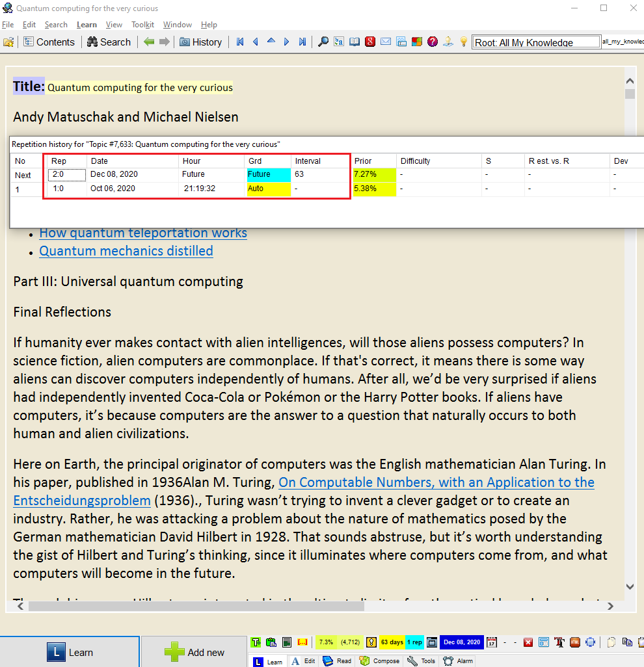Click the web import window icon
The image size is (644, 667).
point(401,42)
